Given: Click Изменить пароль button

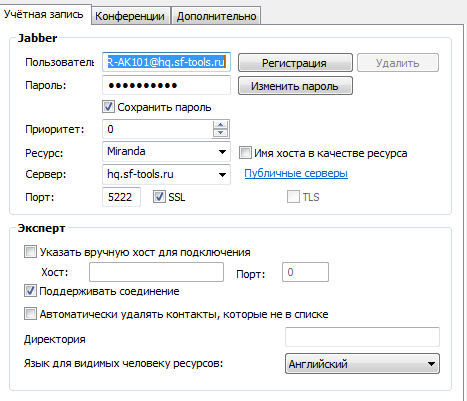Looking at the screenshot, I should pyautogui.click(x=295, y=86).
